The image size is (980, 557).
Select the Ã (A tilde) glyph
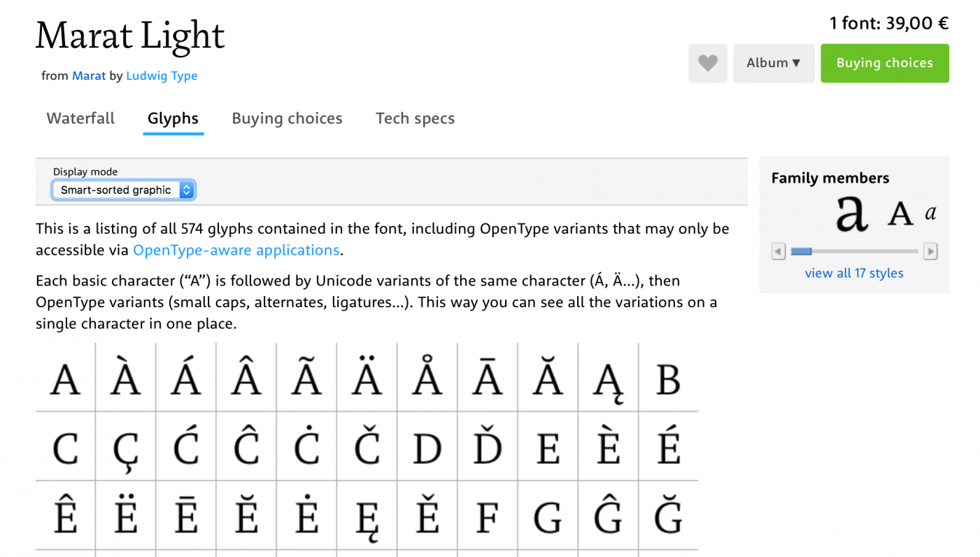pyautogui.click(x=306, y=377)
